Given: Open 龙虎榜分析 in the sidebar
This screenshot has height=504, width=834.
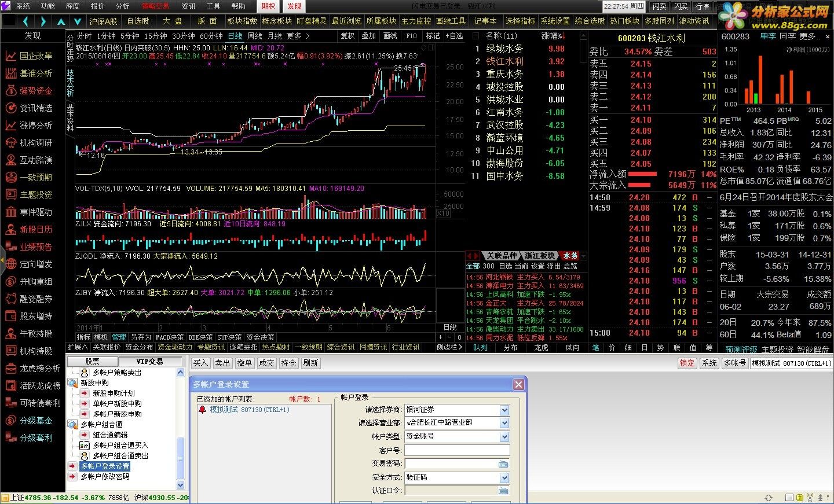Looking at the screenshot, I should [39, 369].
